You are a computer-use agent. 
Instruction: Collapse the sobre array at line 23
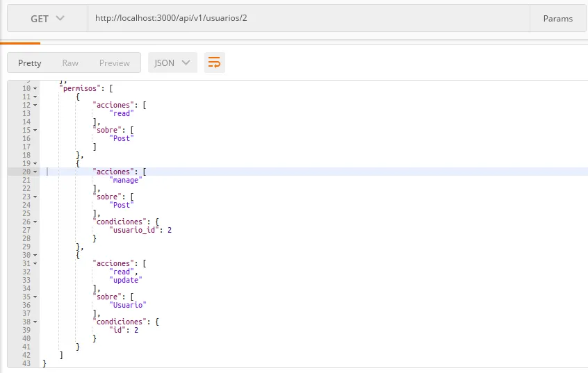pos(35,197)
